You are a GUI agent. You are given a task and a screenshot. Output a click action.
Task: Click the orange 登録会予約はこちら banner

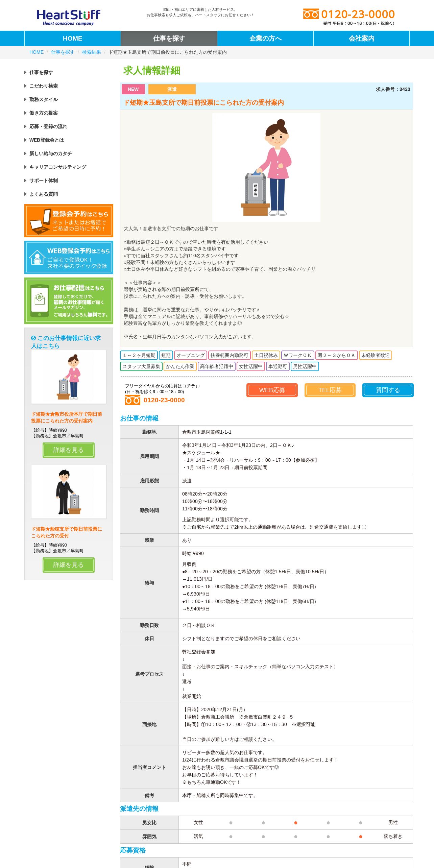coord(69,221)
